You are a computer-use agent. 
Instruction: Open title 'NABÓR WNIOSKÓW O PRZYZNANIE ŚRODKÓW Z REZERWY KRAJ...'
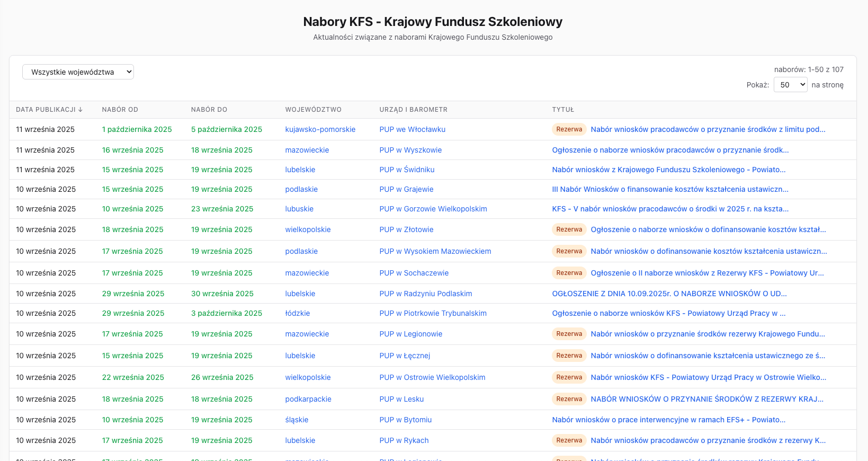click(707, 399)
